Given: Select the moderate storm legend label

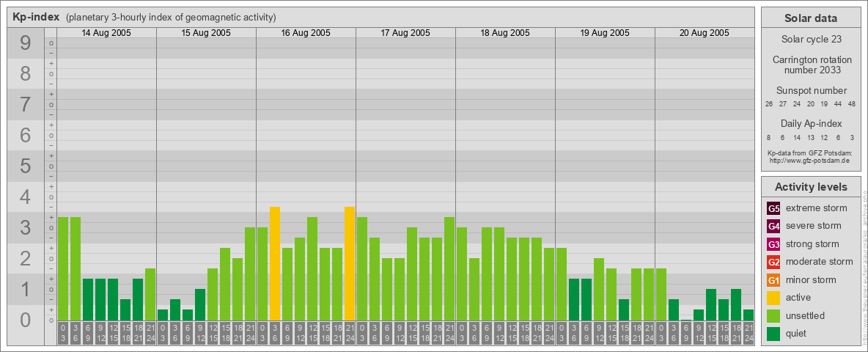Looking at the screenshot, I should (820, 262).
